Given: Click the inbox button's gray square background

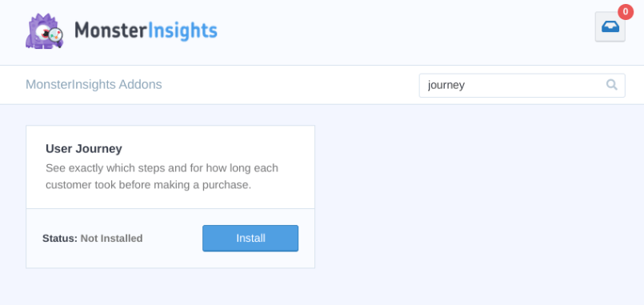Looking at the screenshot, I should point(610,26).
